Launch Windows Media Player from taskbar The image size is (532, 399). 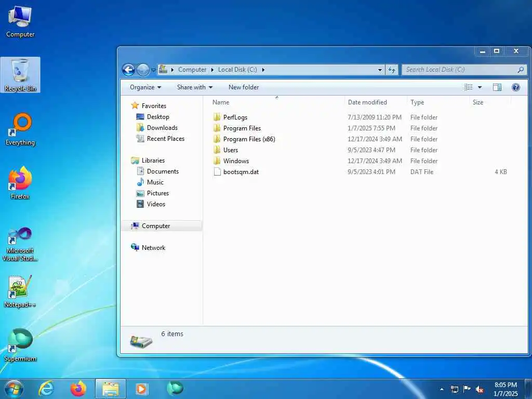click(x=141, y=389)
